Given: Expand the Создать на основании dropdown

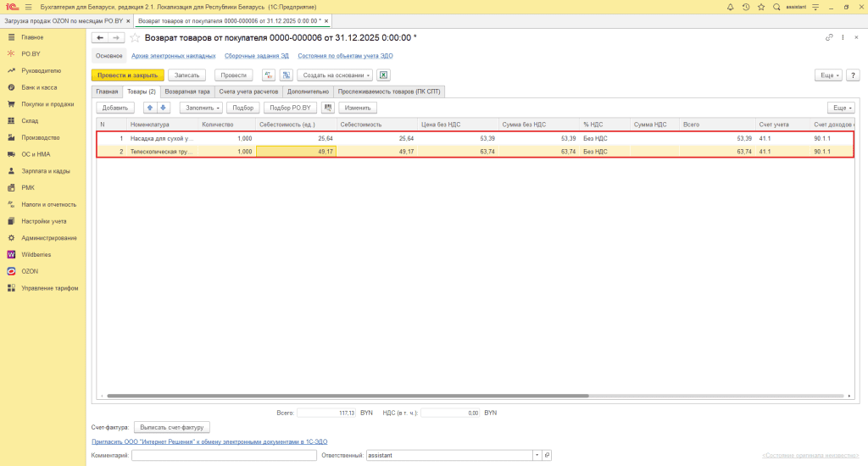Looking at the screenshot, I should tap(334, 75).
